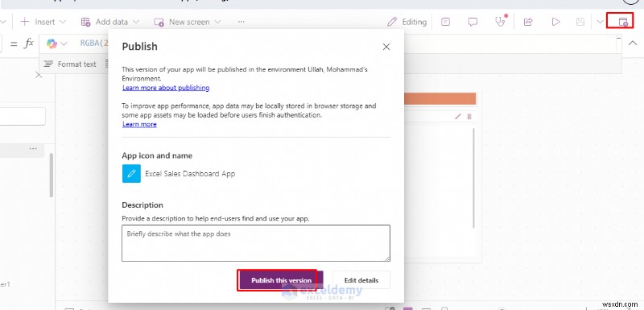Image resolution: width=644 pixels, height=310 pixels.
Task: Close the Publish dialog
Action: tap(386, 48)
